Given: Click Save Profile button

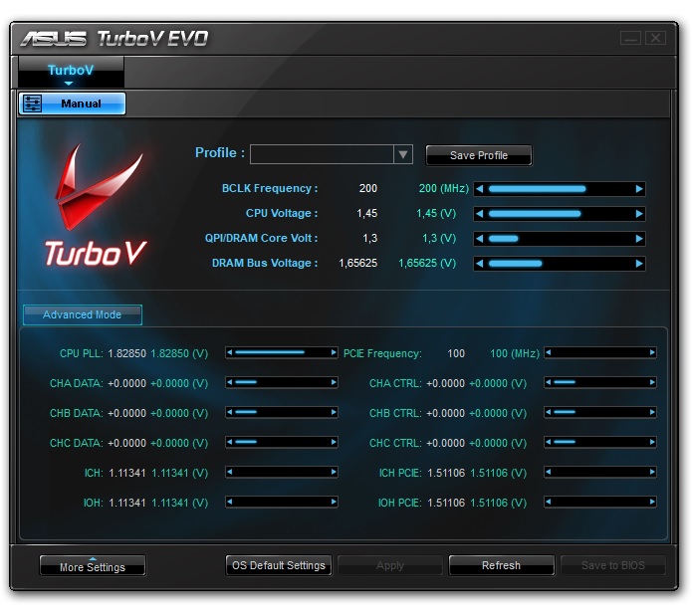Looking at the screenshot, I should (x=479, y=155).
